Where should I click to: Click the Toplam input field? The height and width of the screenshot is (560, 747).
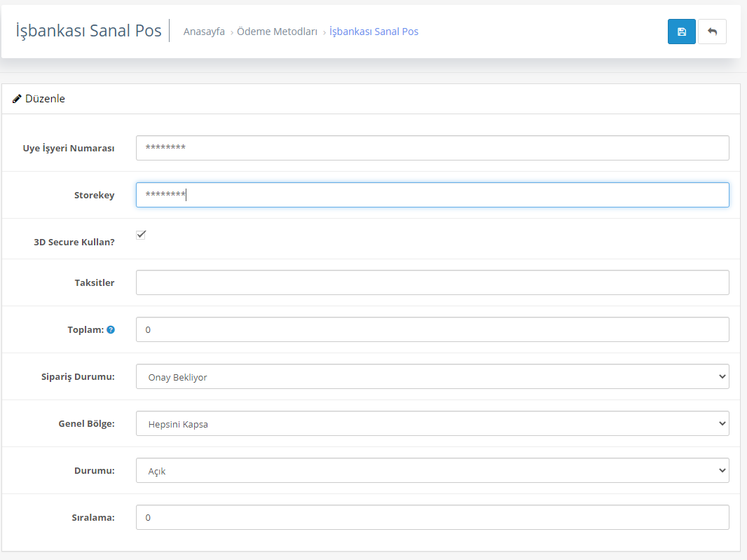point(432,329)
